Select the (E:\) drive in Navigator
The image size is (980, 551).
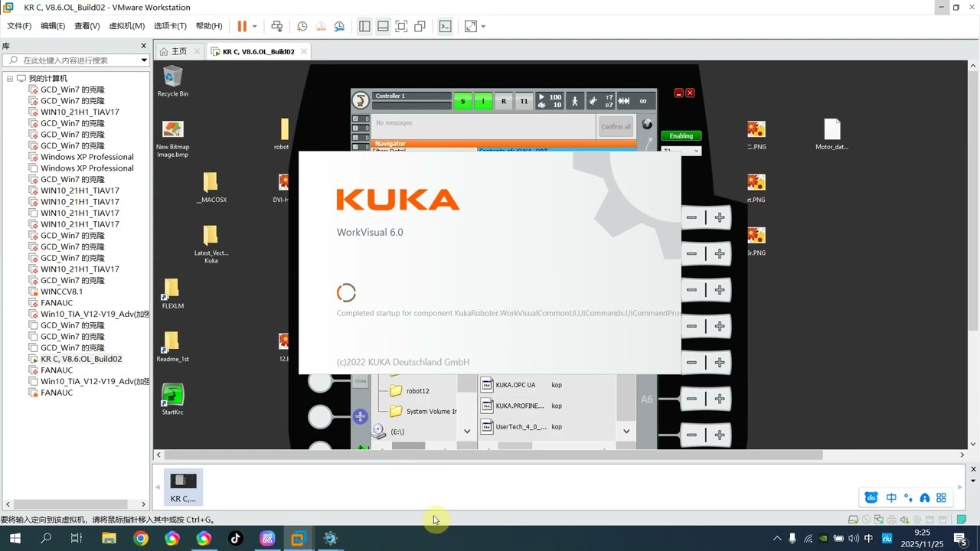coord(389,432)
